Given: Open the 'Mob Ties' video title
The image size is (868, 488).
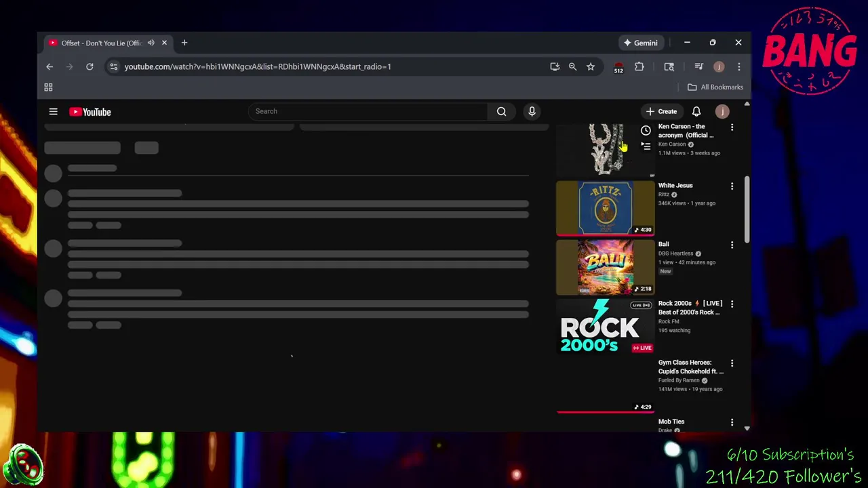Looking at the screenshot, I should [671, 422].
